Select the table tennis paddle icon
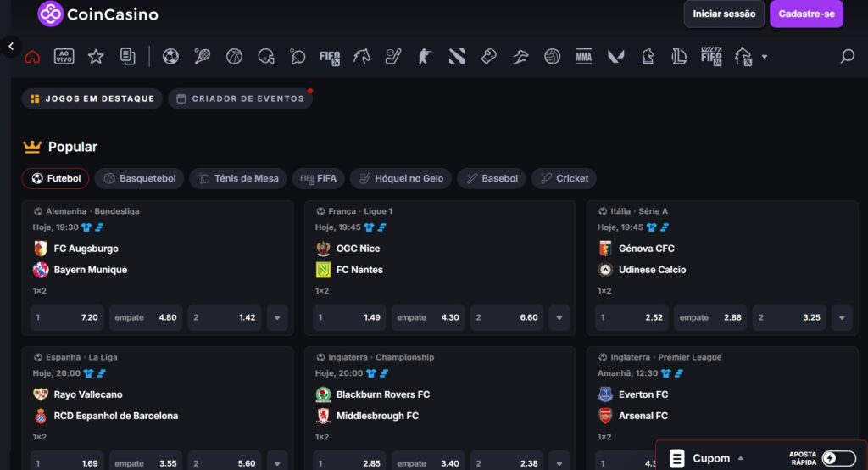Viewport: 868px width, 470px height. click(x=298, y=57)
